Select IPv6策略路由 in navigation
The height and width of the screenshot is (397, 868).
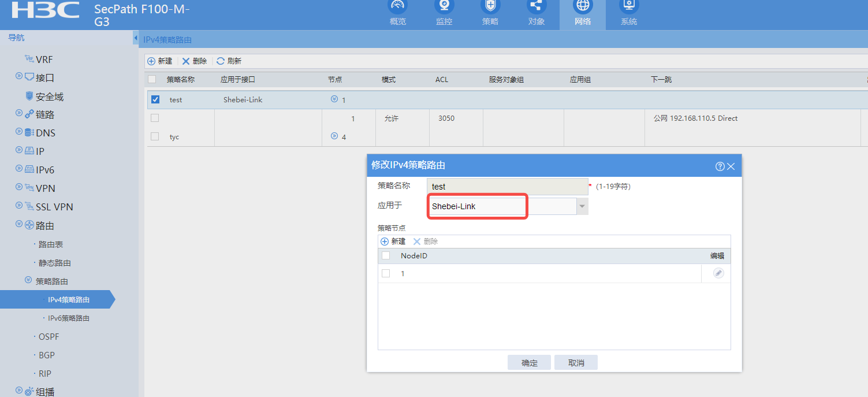pyautogui.click(x=69, y=318)
